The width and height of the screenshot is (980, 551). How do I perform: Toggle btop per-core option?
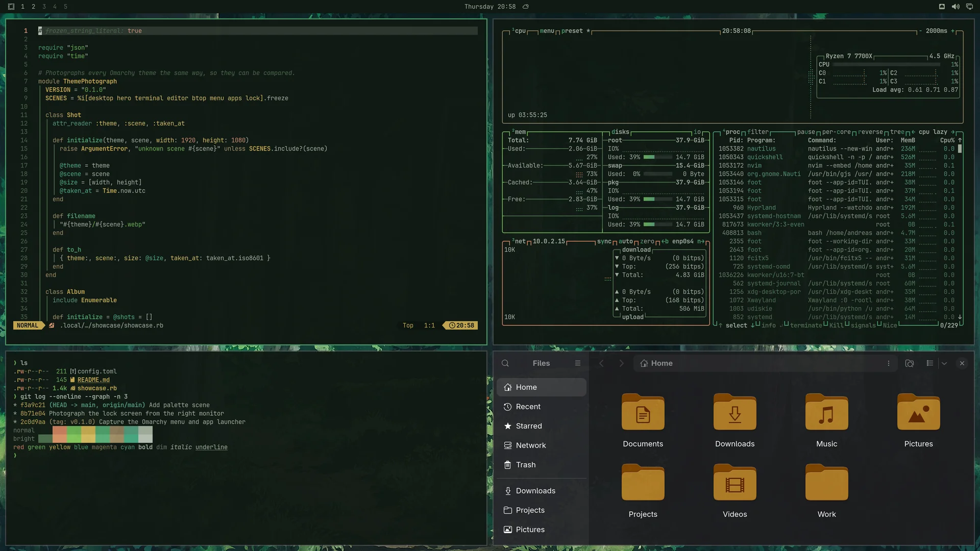pyautogui.click(x=837, y=132)
